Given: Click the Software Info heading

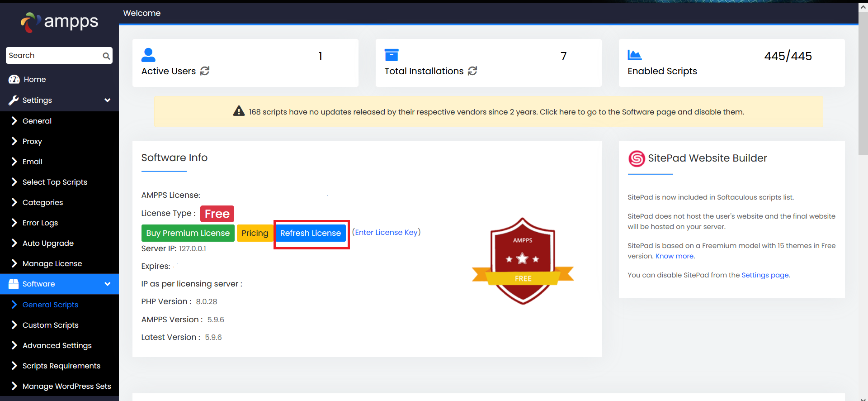Looking at the screenshot, I should [175, 158].
